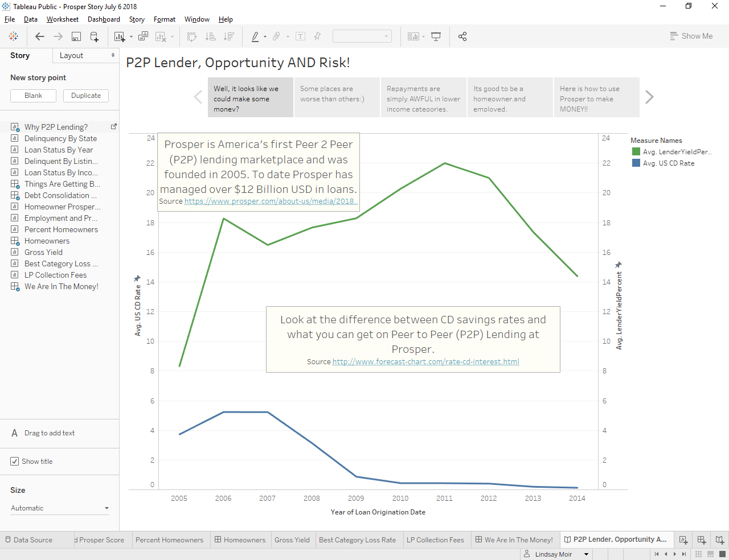Click the group members paperclip icon

coord(276,36)
